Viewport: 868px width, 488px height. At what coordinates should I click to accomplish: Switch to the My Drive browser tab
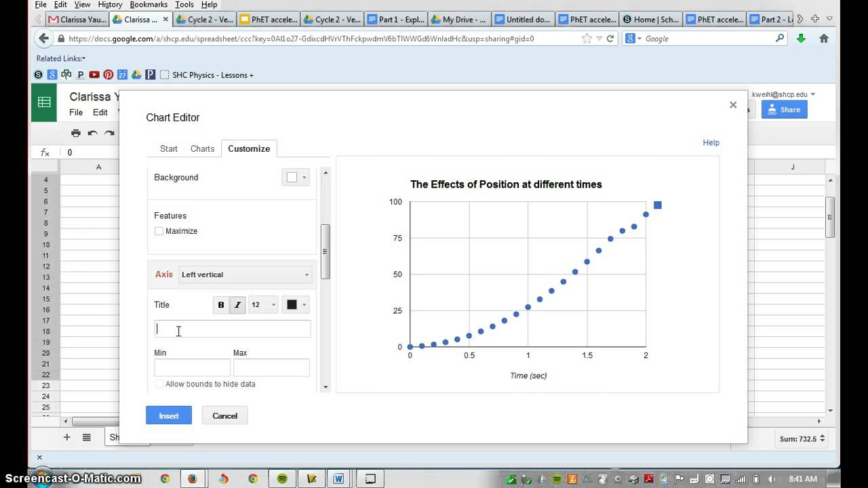[458, 19]
